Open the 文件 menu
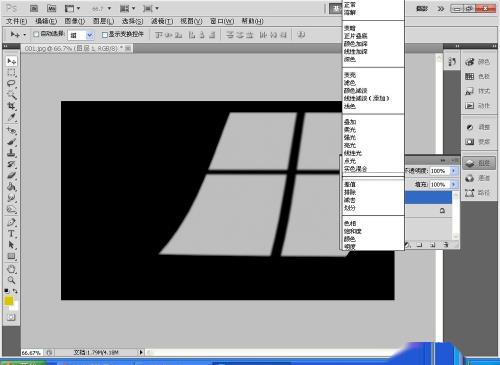The image size is (500, 365). (16, 21)
